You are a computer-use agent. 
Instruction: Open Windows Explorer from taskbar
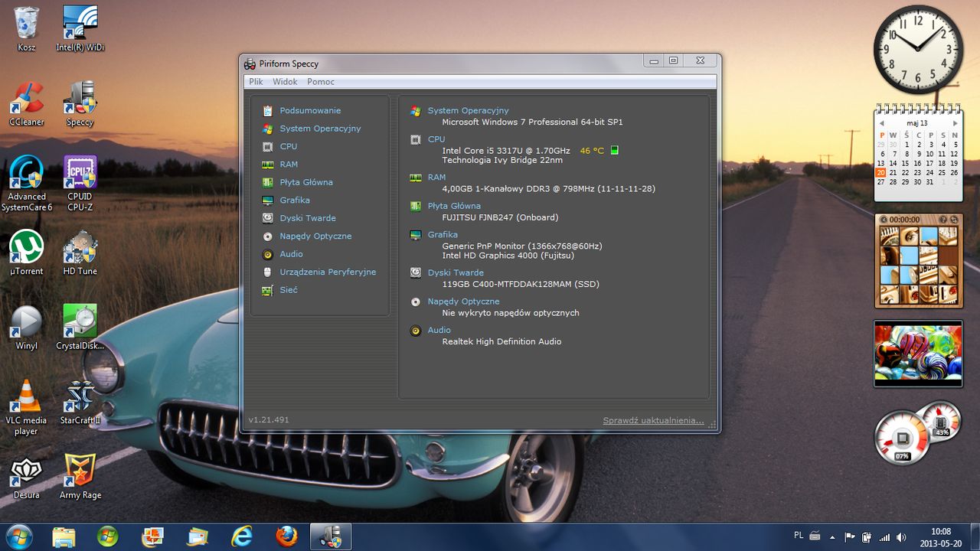coord(63,536)
